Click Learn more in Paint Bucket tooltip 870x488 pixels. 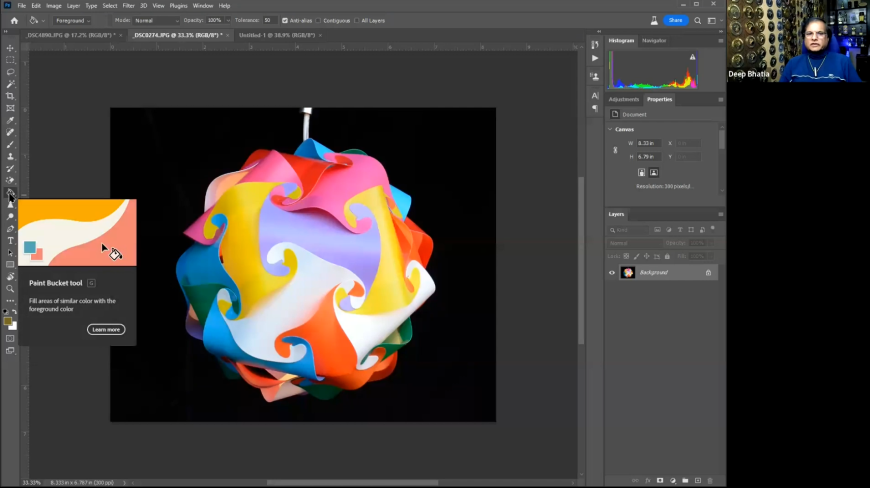[x=106, y=329]
